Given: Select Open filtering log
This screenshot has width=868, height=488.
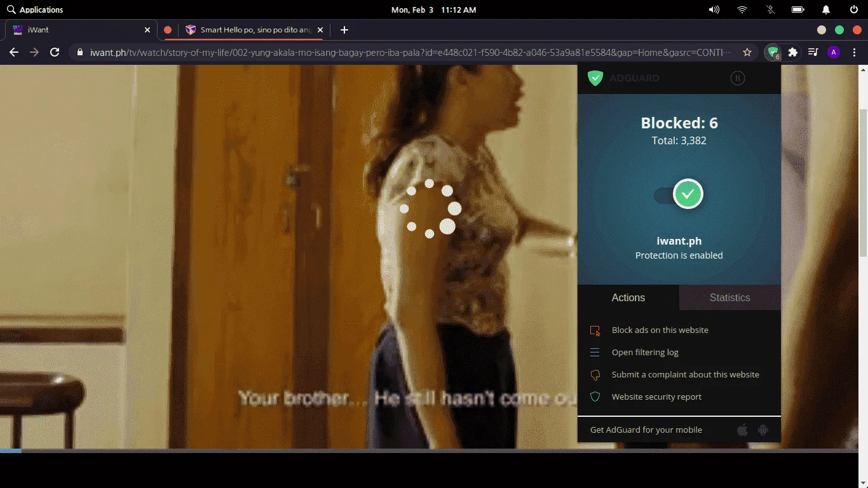Looking at the screenshot, I should (645, 352).
